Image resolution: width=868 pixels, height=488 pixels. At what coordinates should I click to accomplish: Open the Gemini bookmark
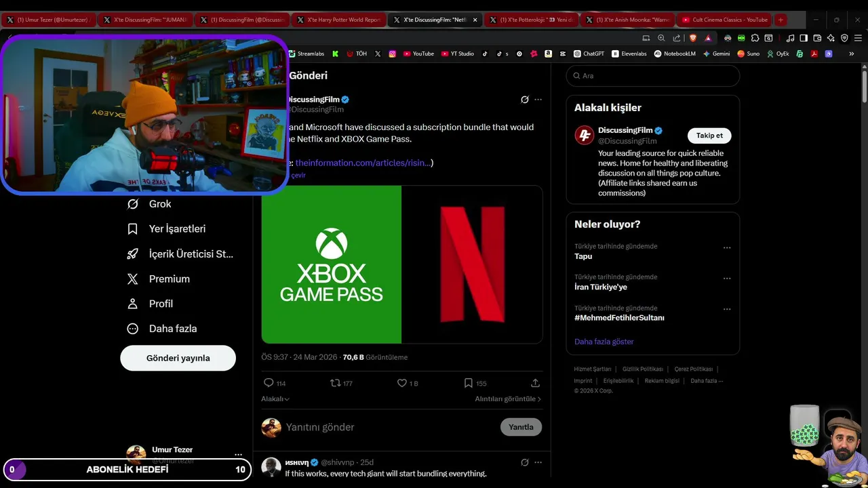pos(716,54)
